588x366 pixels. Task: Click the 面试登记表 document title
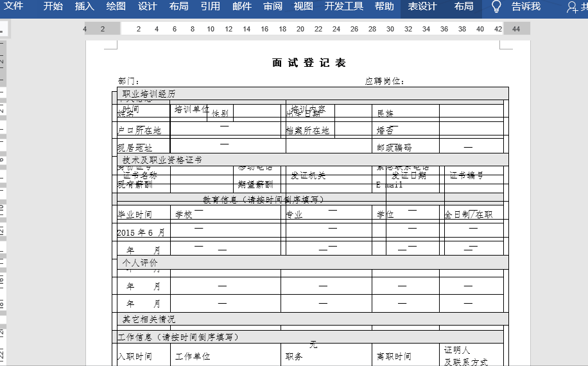(309, 63)
